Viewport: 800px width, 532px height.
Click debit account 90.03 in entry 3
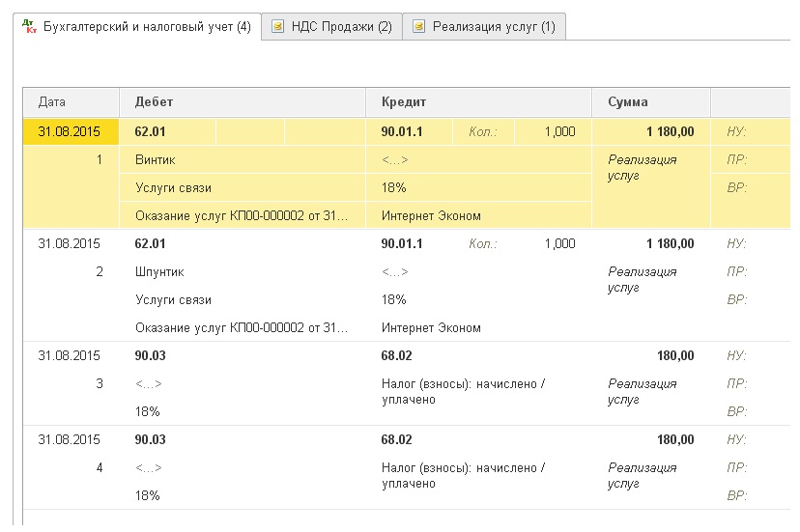pos(150,355)
